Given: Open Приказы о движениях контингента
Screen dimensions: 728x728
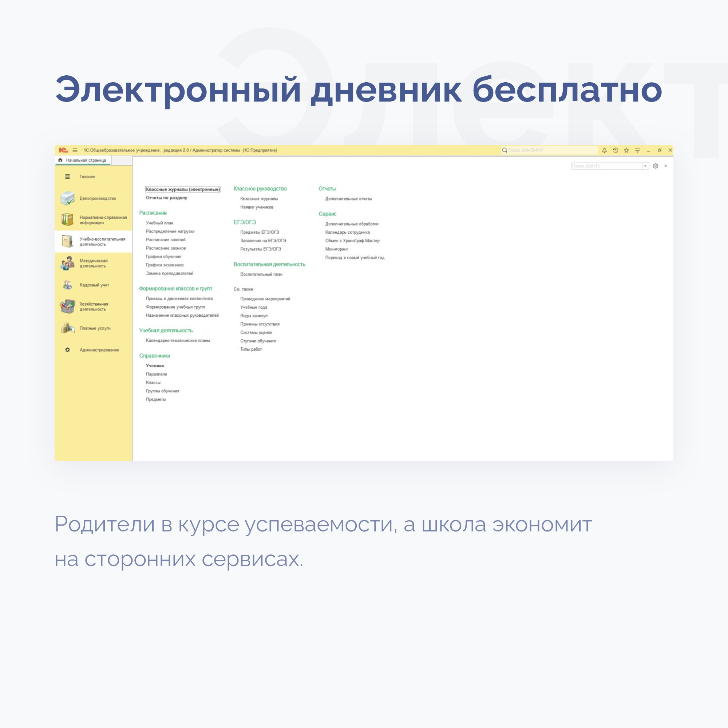Looking at the screenshot, I should pos(179,298).
